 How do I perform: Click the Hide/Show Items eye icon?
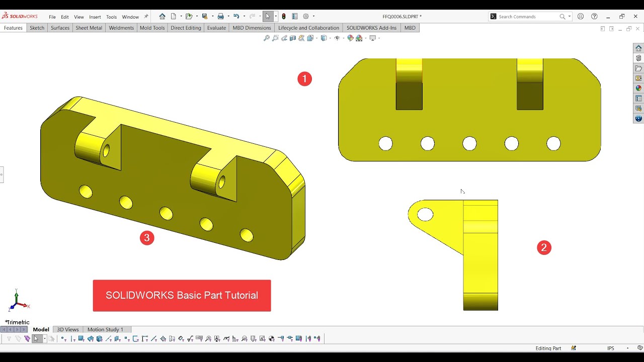coord(337,38)
